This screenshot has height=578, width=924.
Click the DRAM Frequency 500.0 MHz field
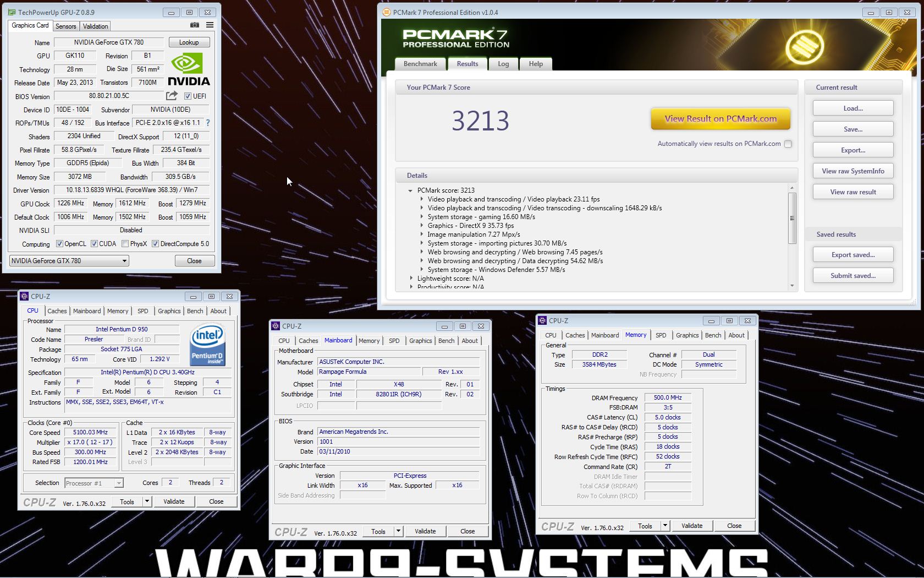[668, 397]
